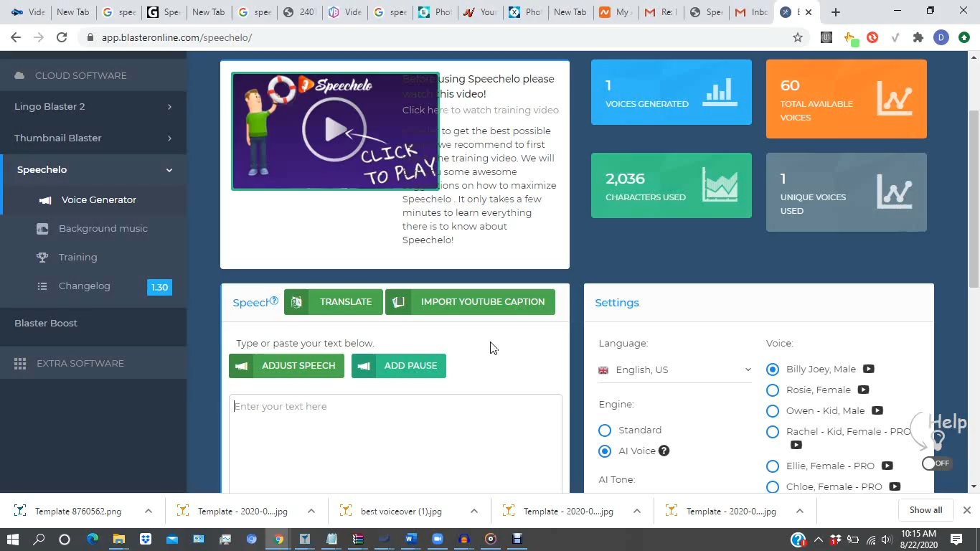Open the Training sidebar item

77,257
